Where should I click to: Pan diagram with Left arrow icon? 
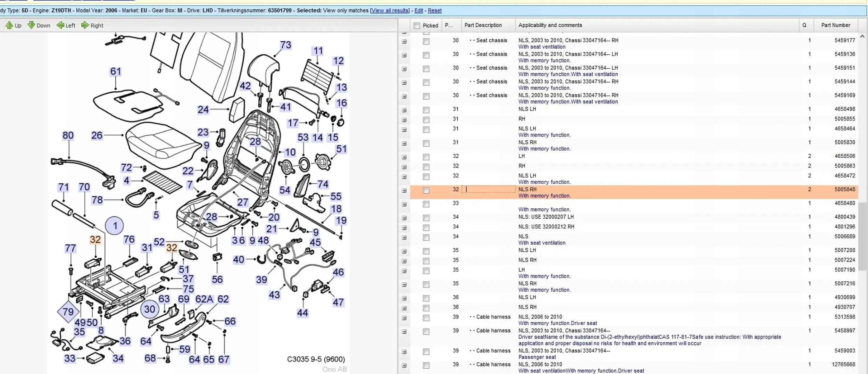[x=60, y=25]
